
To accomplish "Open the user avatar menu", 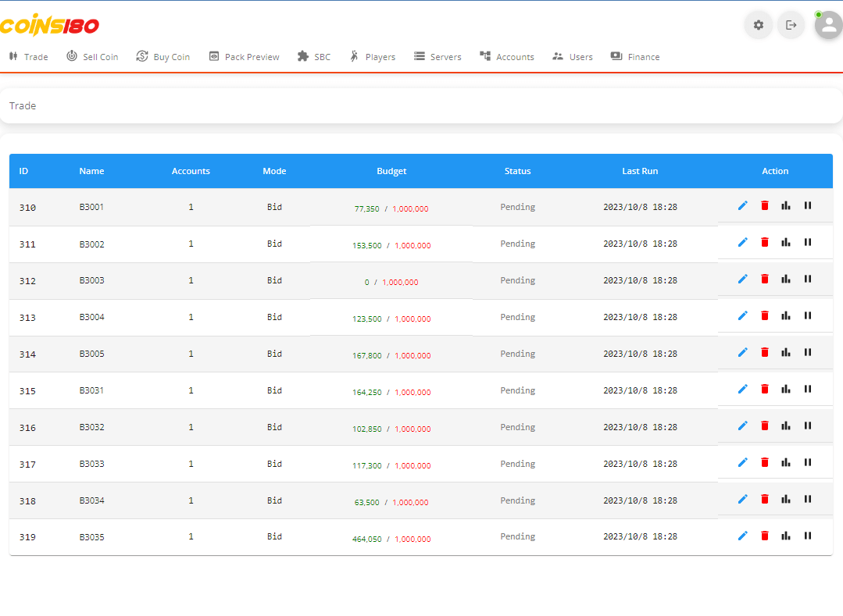I will [827, 24].
